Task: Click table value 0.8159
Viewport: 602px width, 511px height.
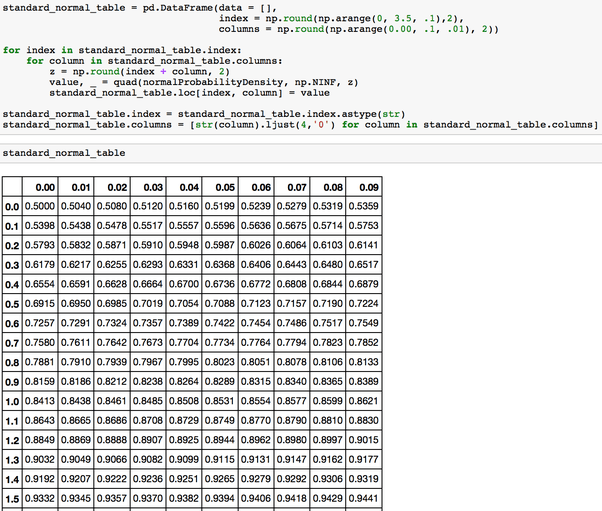Action: [x=40, y=382]
